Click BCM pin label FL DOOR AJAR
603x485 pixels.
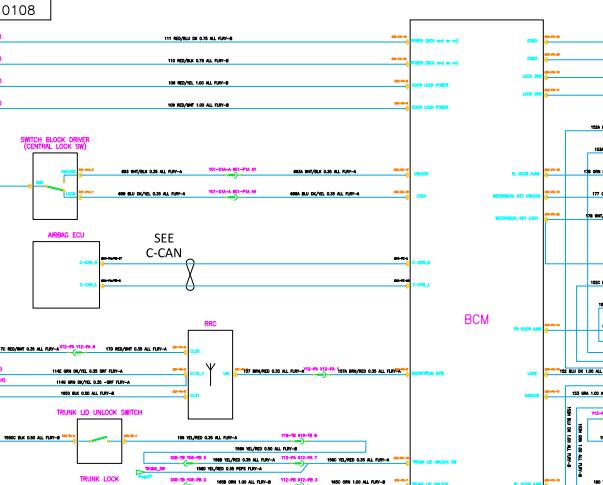[525, 174]
